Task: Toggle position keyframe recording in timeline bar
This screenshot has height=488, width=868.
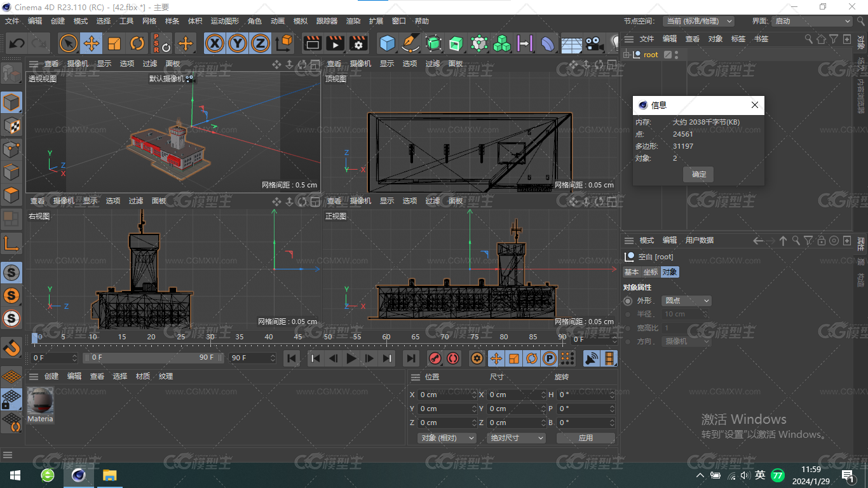Action: 496,358
